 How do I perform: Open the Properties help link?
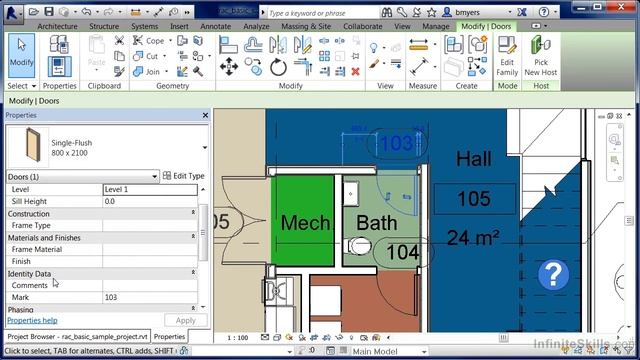coord(32,320)
